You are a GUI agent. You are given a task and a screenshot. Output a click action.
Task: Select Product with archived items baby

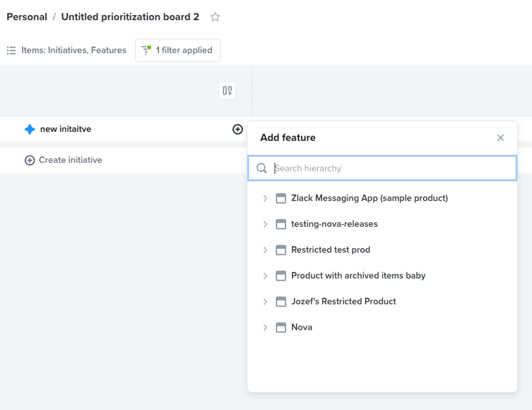(358, 276)
